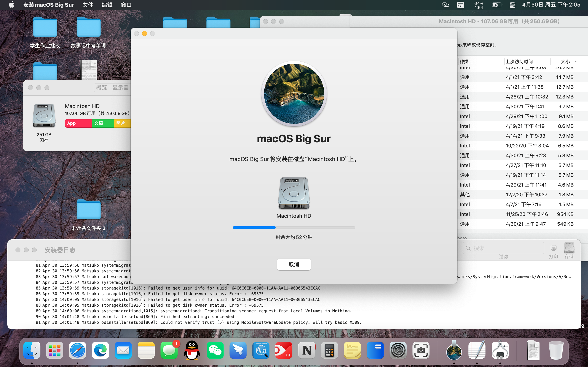
Task: Switch to the 显示器 tab
Action: tap(120, 87)
